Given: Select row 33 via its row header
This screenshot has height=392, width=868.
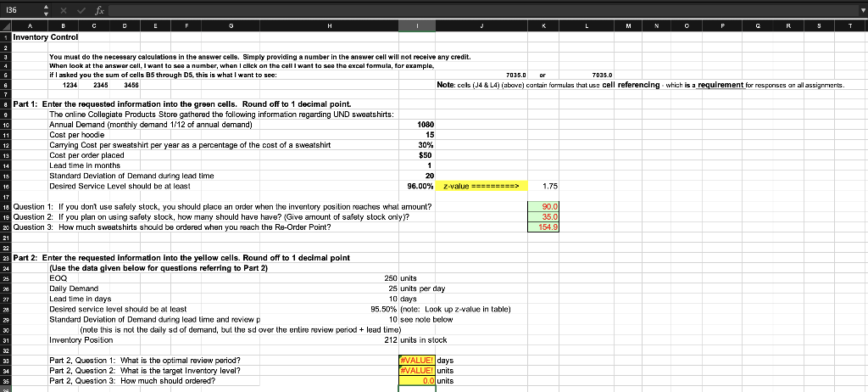Looking at the screenshot, I should (6, 361).
